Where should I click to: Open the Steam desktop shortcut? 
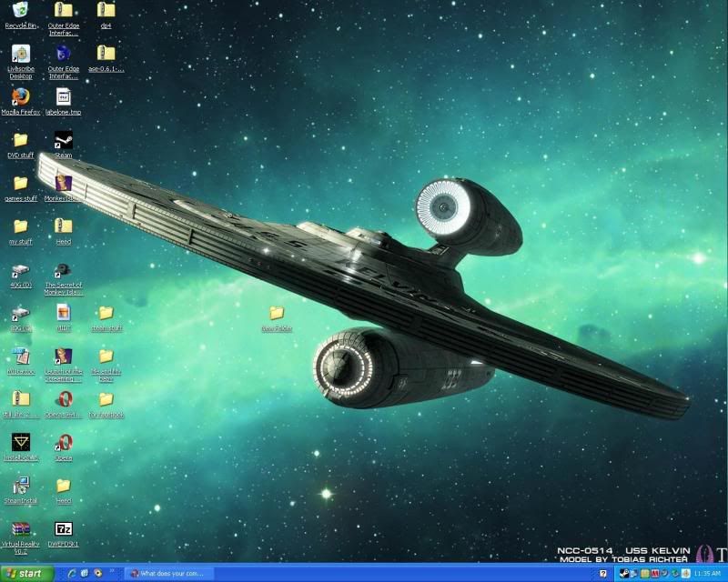[x=63, y=145]
